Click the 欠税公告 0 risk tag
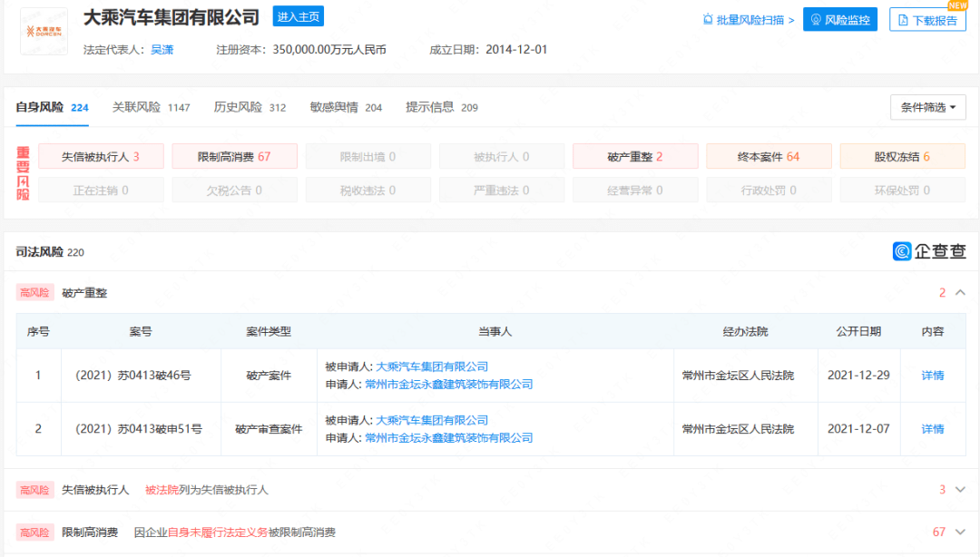Image resolution: width=980 pixels, height=557 pixels. (x=234, y=190)
